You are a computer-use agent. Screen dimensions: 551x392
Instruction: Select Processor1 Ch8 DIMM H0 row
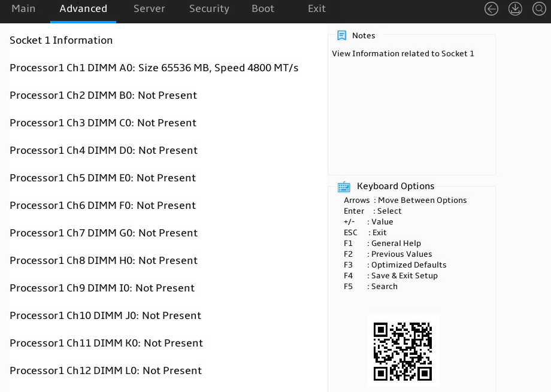pos(104,260)
